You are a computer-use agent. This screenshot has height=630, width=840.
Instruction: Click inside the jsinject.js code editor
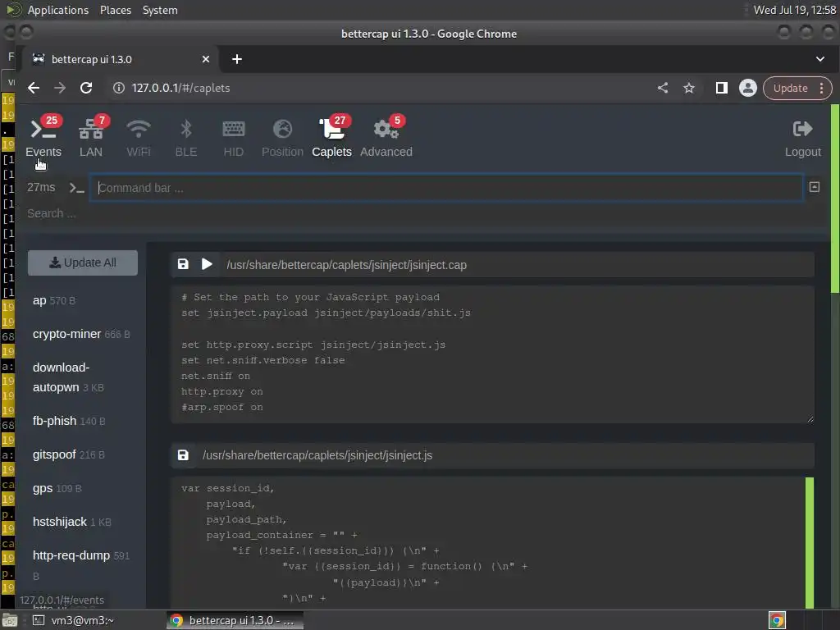pyautogui.click(x=487, y=542)
